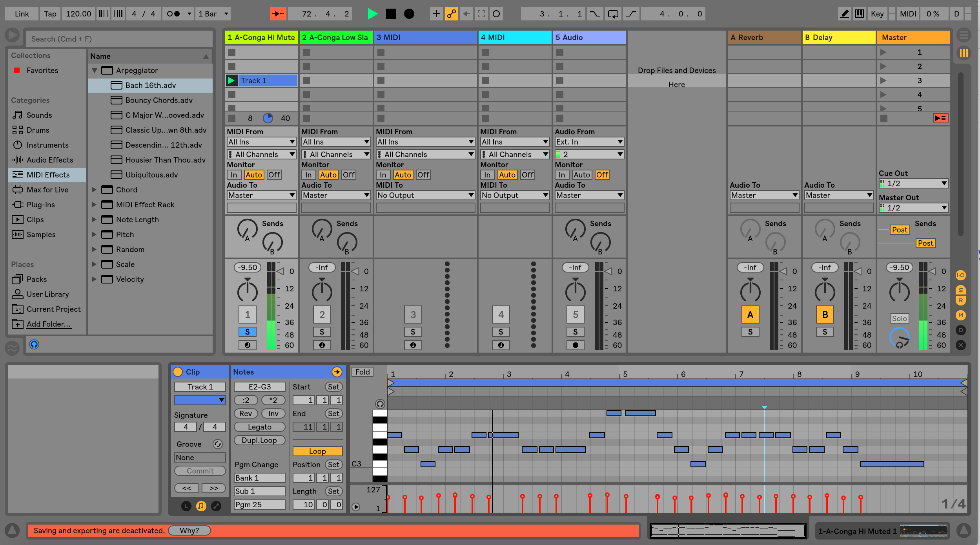Viewport: 980px width, 545px height.
Task: Toggle the In/Out section show button
Action: 960,275
